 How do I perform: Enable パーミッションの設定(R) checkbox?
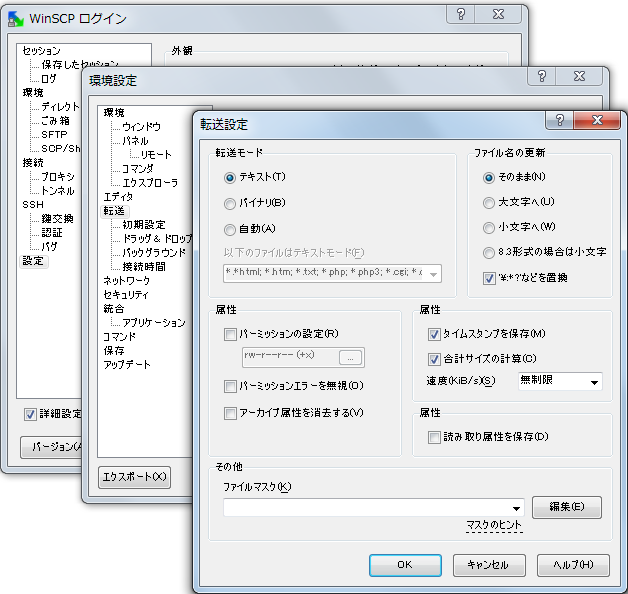coord(231,333)
